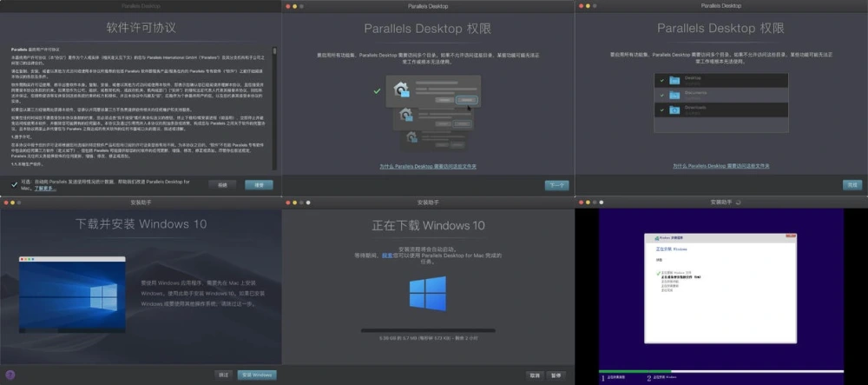Click the green checkmark beside the permission illustration

[x=377, y=90]
